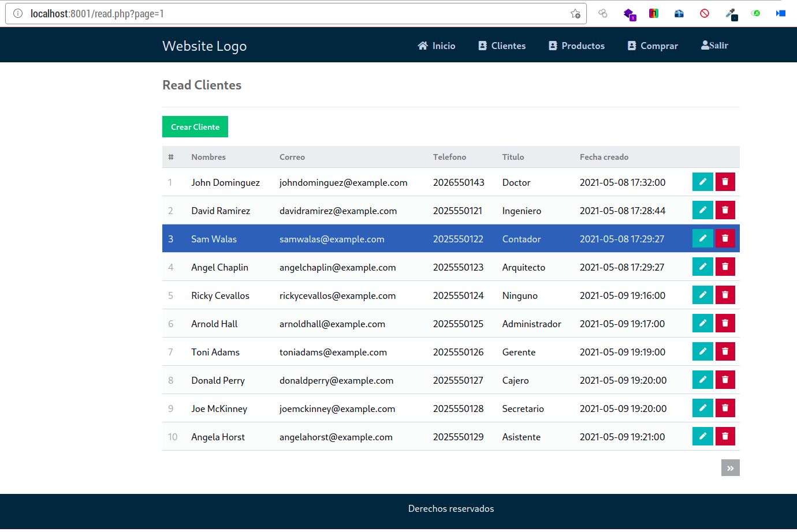Edit Toni Adams with pencil icon
This screenshot has height=532, width=797.
pos(702,351)
